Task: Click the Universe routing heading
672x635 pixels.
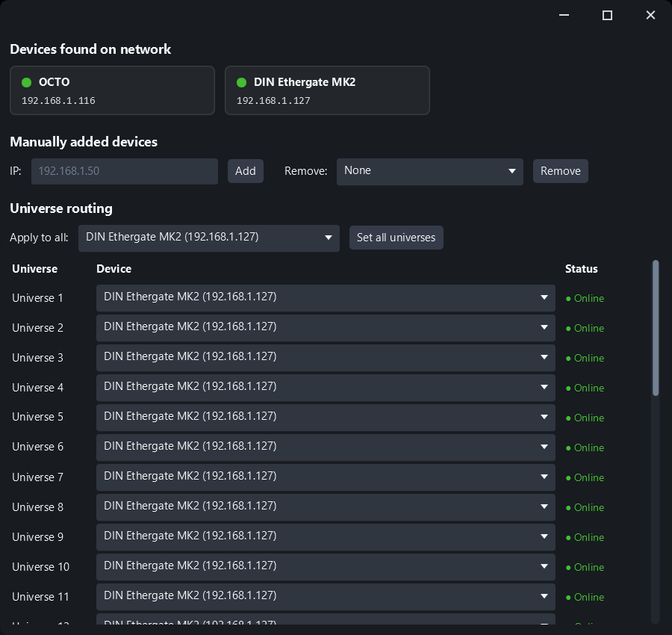Action: click(x=61, y=208)
